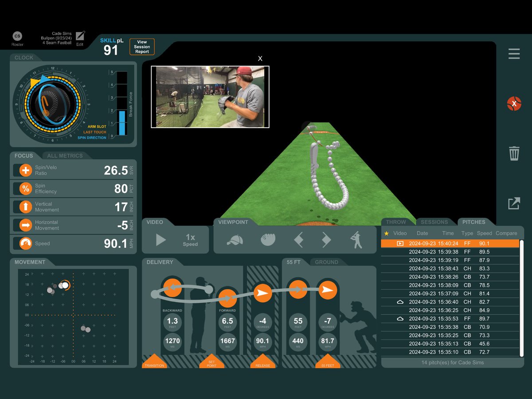Switch to the GROUND tab
Viewport: 532px width, 399px height.
click(x=326, y=262)
